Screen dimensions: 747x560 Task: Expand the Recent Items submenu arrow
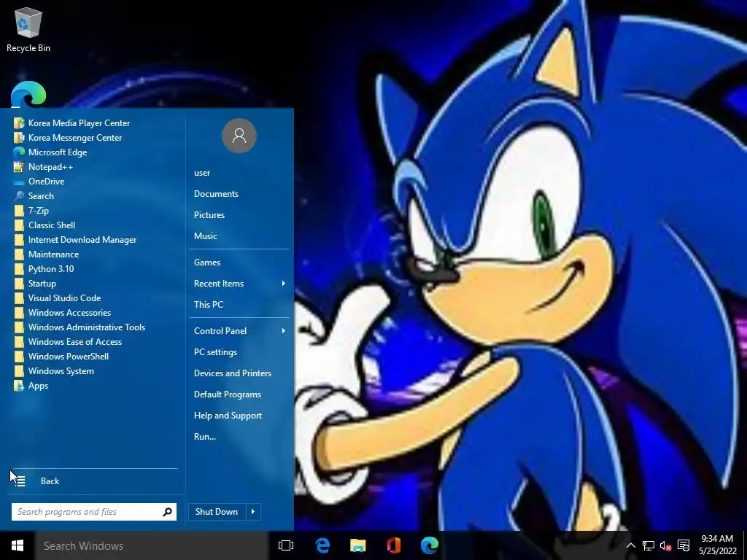click(x=284, y=284)
